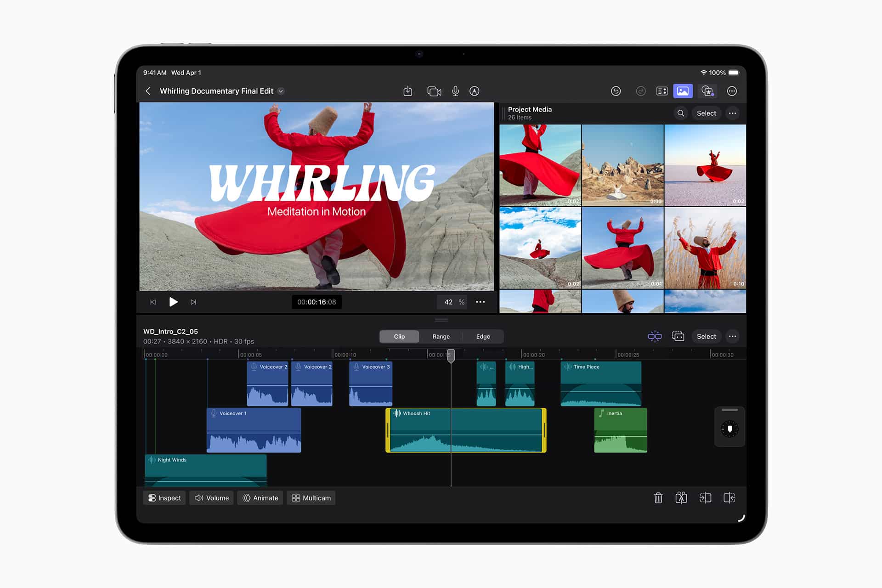Tap Select in Project Media
Image resolution: width=882 pixels, height=588 pixels.
pyautogui.click(x=706, y=113)
